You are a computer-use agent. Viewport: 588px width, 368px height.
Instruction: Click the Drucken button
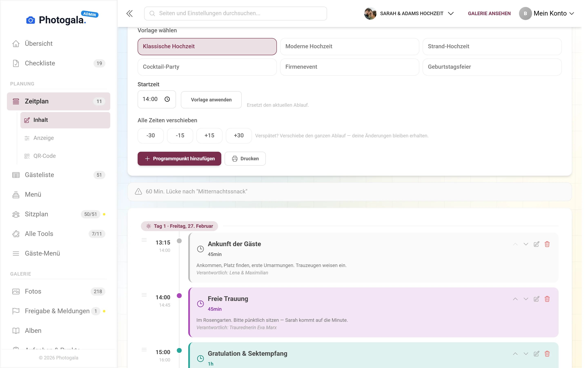pyautogui.click(x=245, y=159)
